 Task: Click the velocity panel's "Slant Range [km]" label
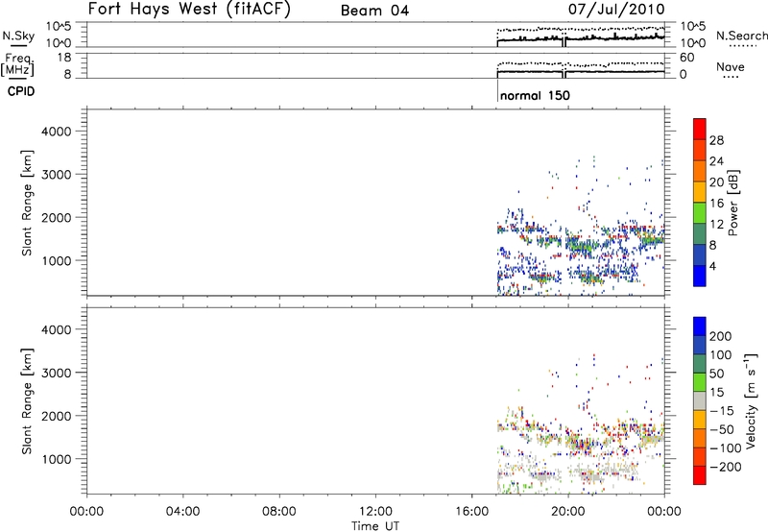27,401
